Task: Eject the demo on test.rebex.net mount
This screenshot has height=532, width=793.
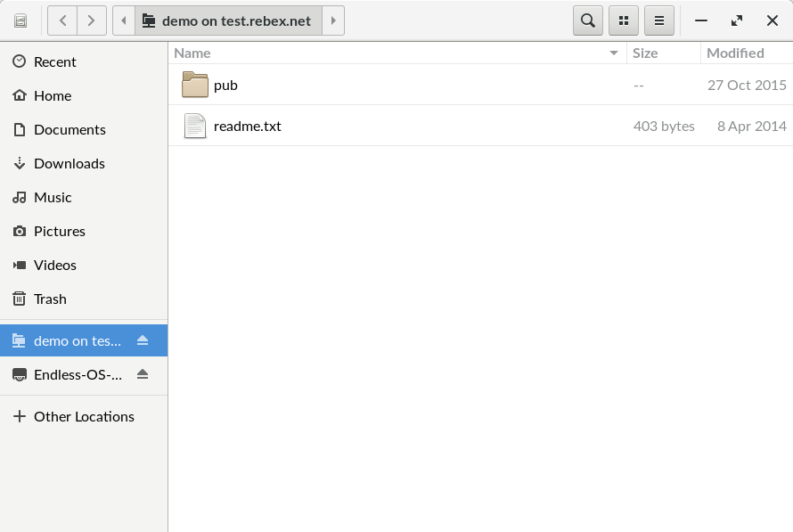Action: 143,340
